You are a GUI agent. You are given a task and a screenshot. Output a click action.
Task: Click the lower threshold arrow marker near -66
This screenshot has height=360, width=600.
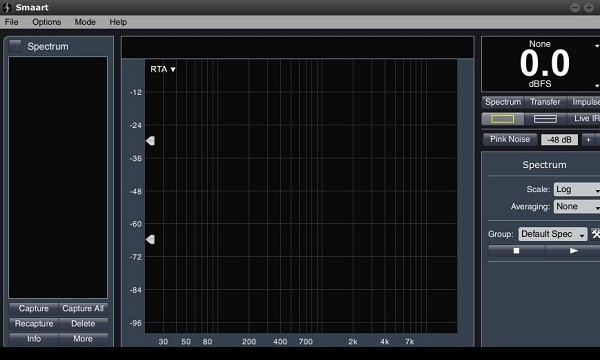tap(150, 239)
